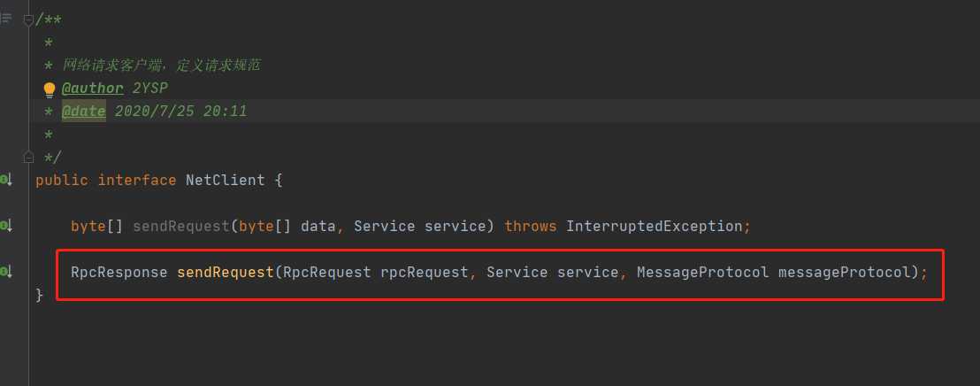The image size is (980, 386).
Task: Toggle rendered doc view icon in gutter
Action: 6,19
